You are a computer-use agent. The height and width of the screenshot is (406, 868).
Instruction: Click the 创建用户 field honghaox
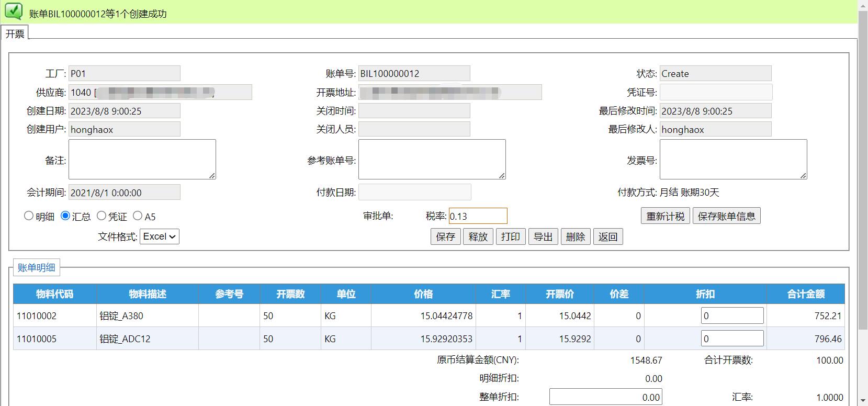(x=125, y=129)
